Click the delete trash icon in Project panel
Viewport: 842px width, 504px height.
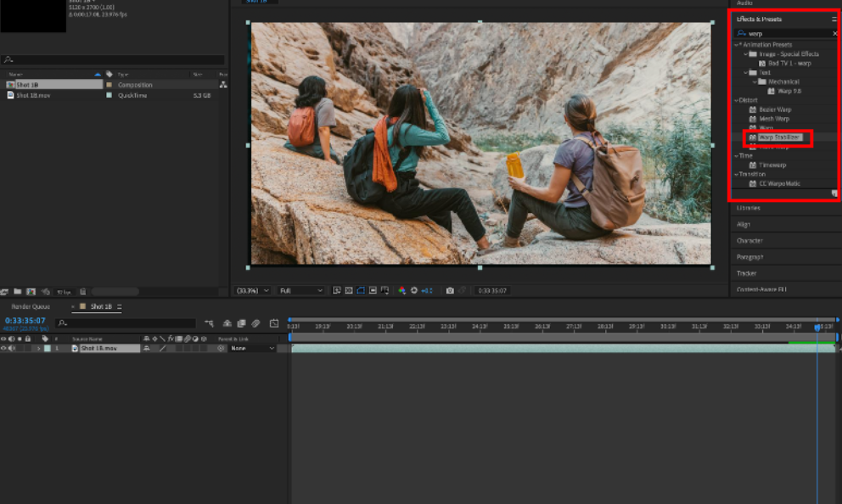coord(82,291)
